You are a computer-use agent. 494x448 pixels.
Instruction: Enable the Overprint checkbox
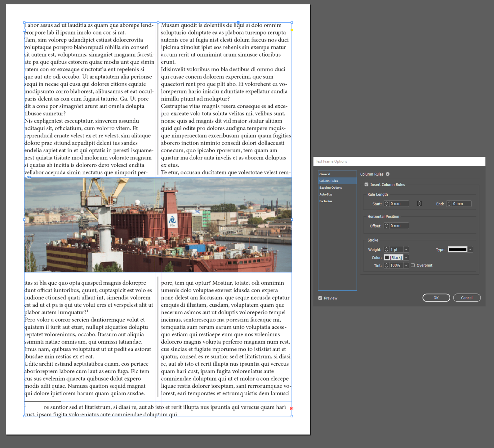point(413,265)
